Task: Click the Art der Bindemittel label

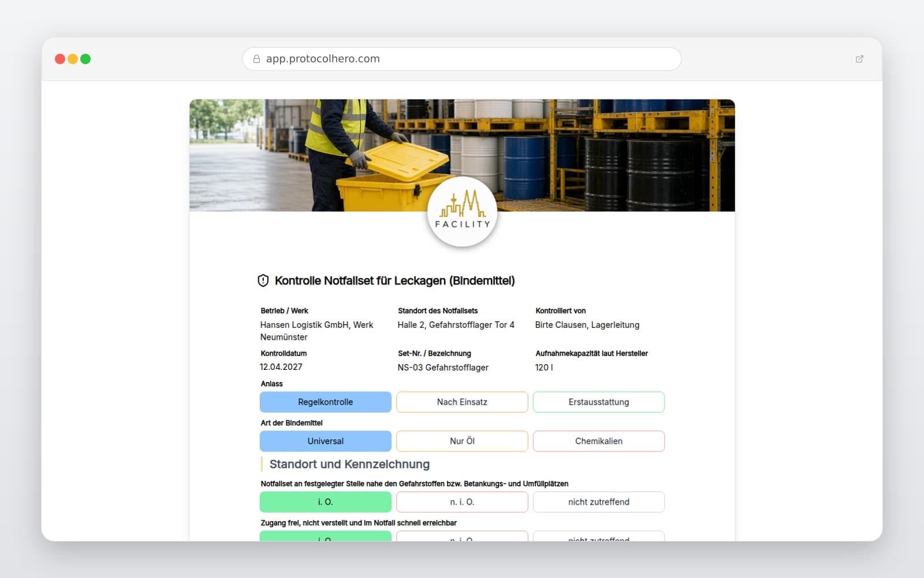Action: [292, 423]
